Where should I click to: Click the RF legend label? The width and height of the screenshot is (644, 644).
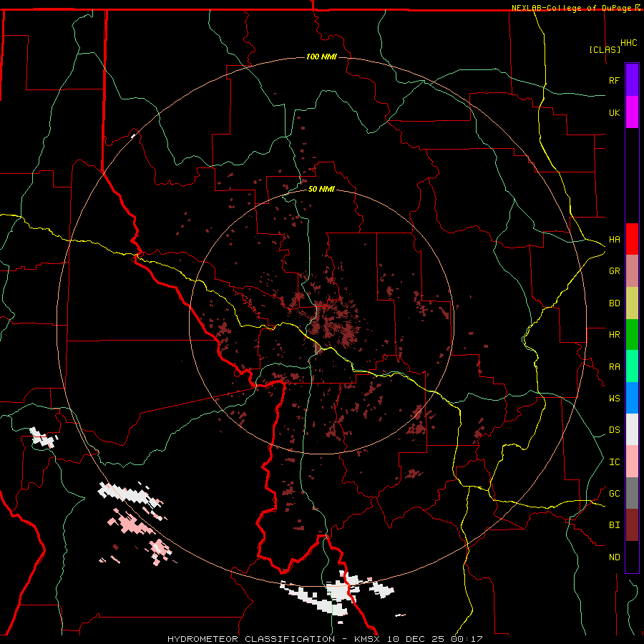click(614, 80)
